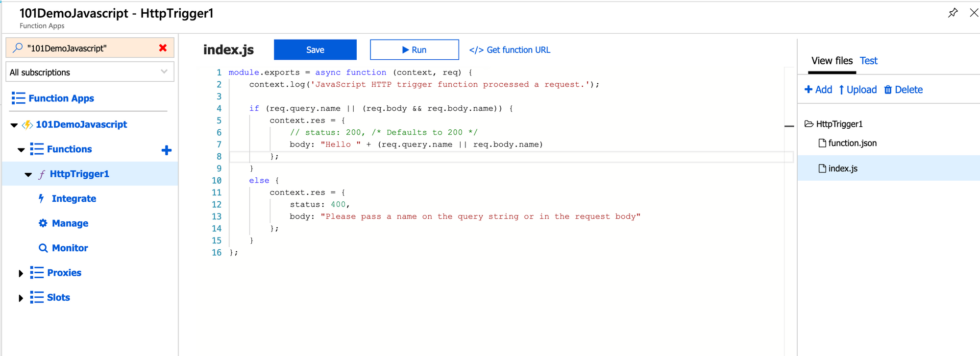Add a new function with the plus icon

tap(167, 150)
